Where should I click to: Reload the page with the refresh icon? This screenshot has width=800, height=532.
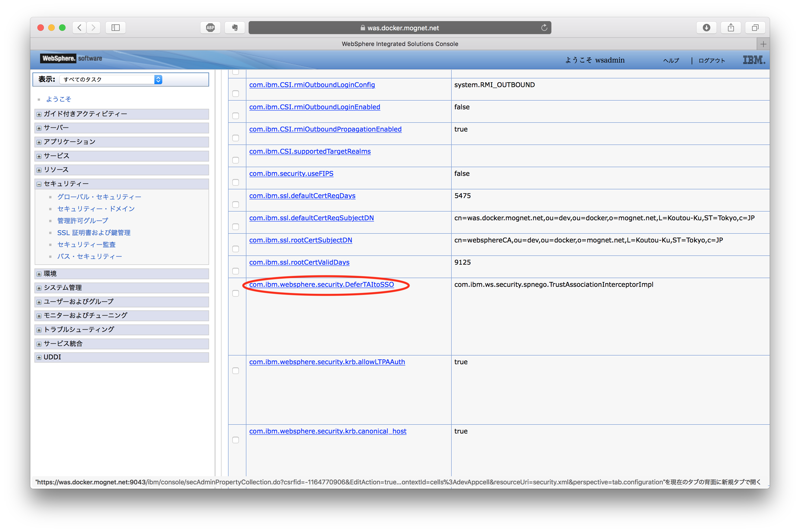[544, 28]
